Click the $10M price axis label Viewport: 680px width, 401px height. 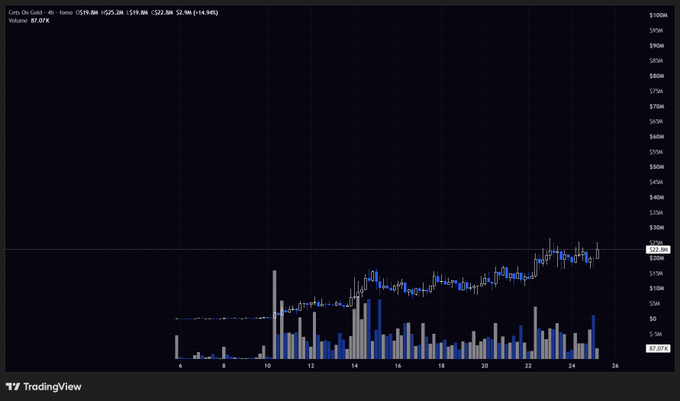pos(657,288)
